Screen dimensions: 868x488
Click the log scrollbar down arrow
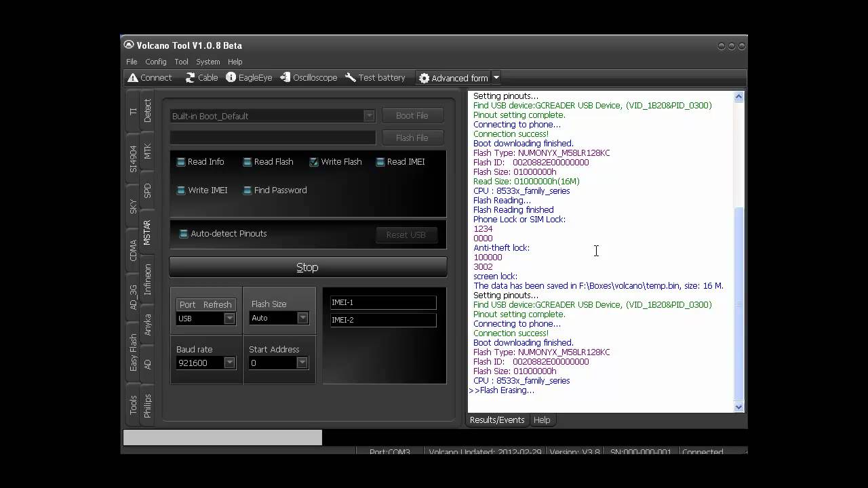tap(738, 407)
